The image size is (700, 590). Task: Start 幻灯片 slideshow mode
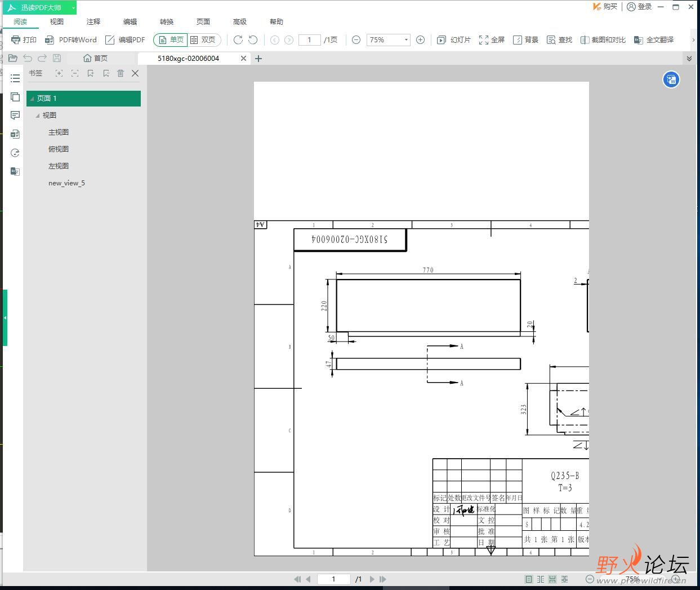click(454, 40)
